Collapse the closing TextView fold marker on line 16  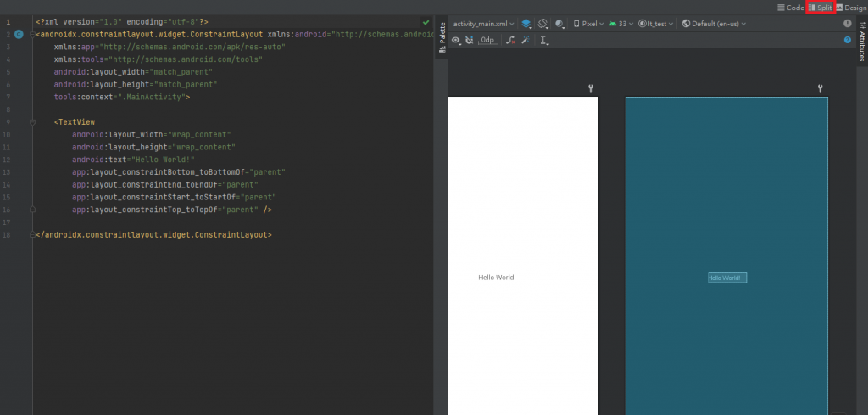click(x=33, y=210)
